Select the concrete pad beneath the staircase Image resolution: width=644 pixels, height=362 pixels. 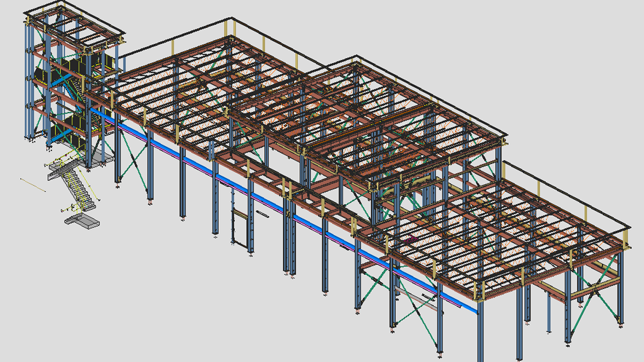(x=82, y=221)
